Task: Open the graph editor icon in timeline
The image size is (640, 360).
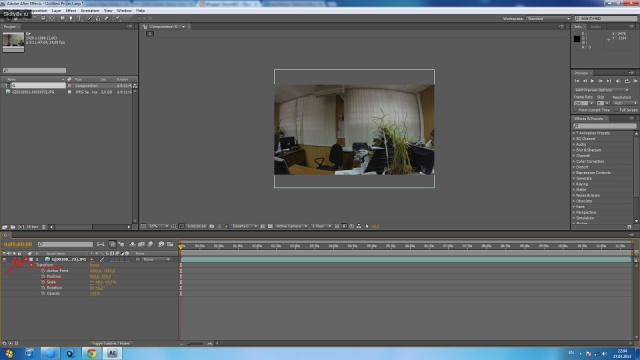Action: point(170,244)
